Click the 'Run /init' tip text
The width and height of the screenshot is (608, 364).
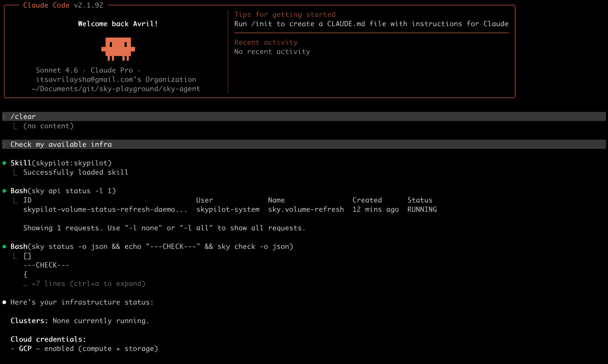tap(371, 24)
